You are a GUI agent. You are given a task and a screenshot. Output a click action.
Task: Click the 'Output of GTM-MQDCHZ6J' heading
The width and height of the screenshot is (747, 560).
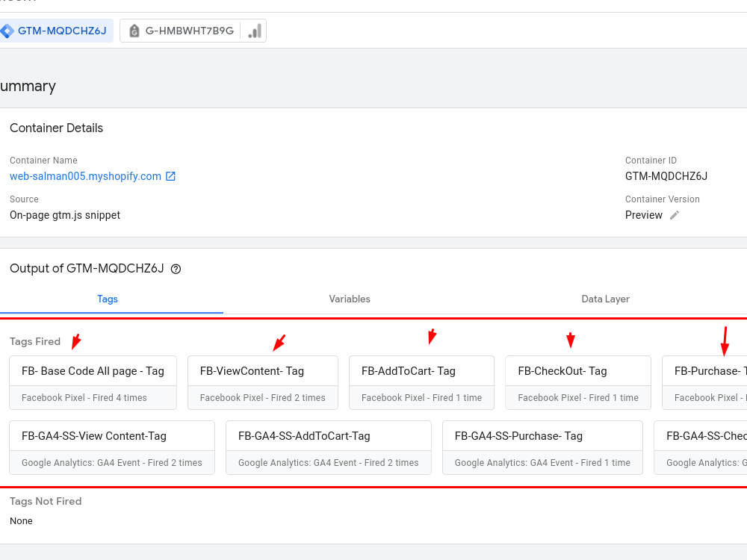[87, 269]
